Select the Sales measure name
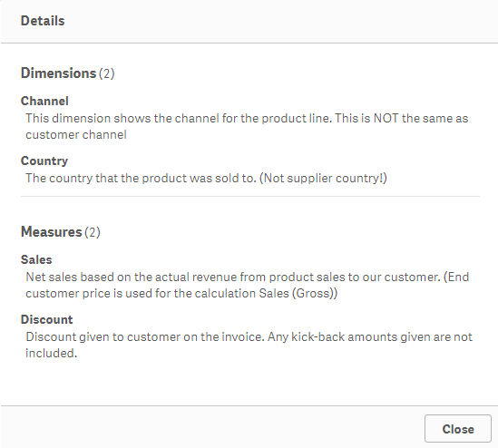The width and height of the screenshot is (498, 448). (36, 259)
